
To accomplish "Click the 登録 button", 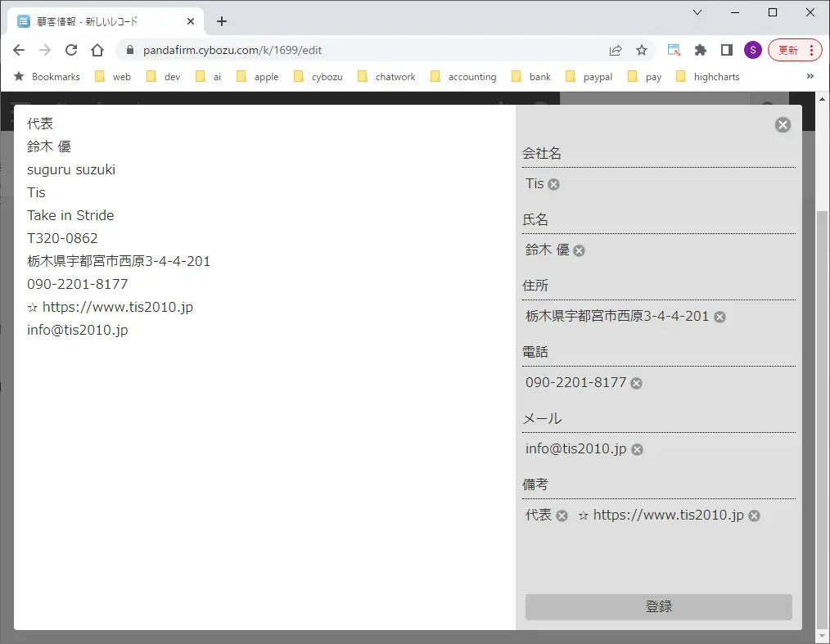I will 658,606.
